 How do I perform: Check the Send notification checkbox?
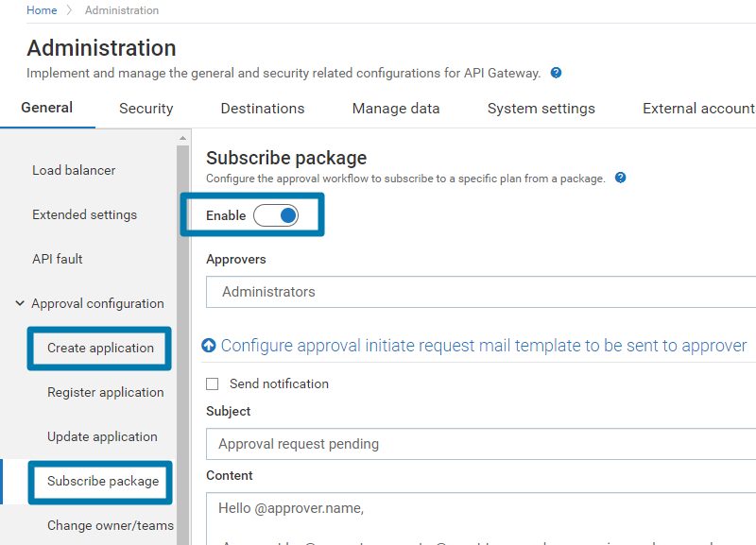pos(213,383)
